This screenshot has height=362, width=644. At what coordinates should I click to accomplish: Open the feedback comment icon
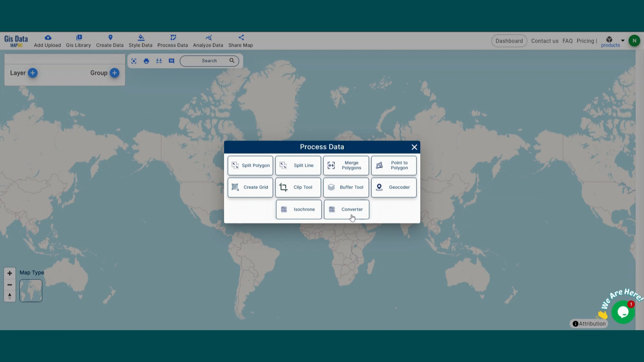tap(171, 61)
